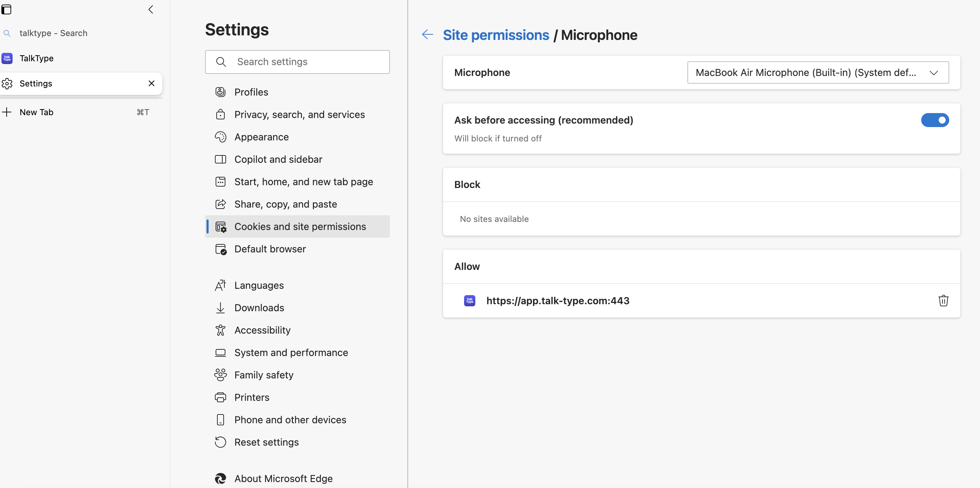
Task: Open Default browser settings
Action: (x=297, y=249)
